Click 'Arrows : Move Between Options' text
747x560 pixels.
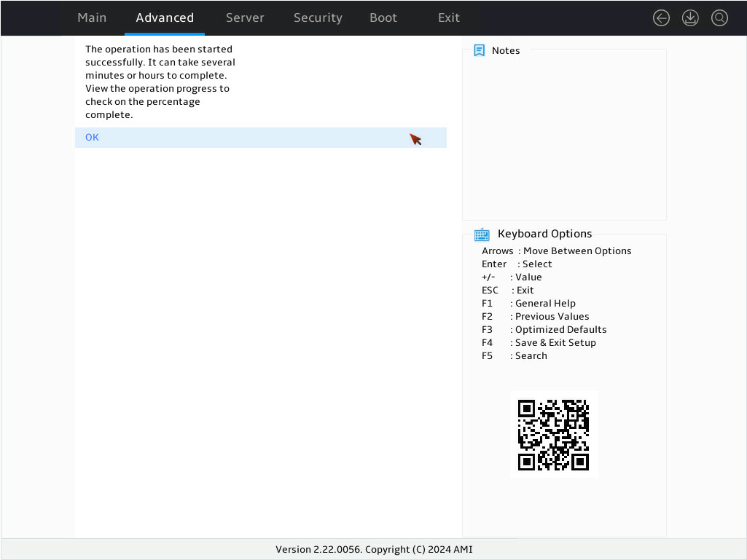pos(557,251)
